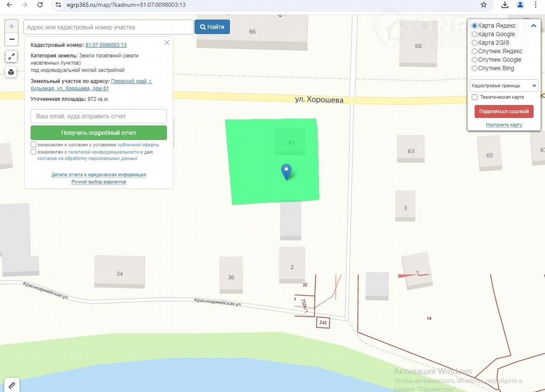This screenshot has width=545, height=392.
Task: Click Настроить карту link
Action: (504, 125)
